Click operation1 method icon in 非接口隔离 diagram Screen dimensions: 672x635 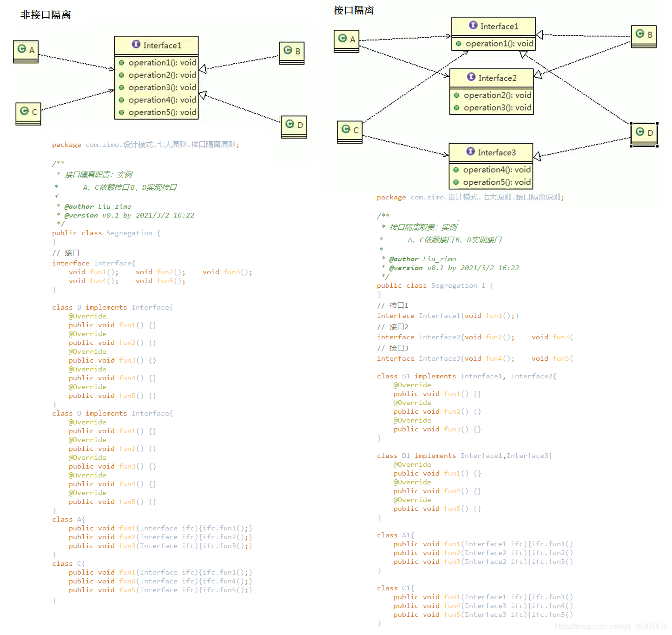121,63
